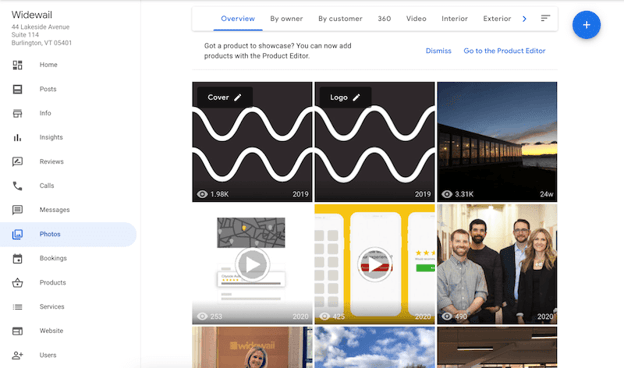624x368 pixels.
Task: Open the Widewail sign photo thumbnail
Action: 252,347
